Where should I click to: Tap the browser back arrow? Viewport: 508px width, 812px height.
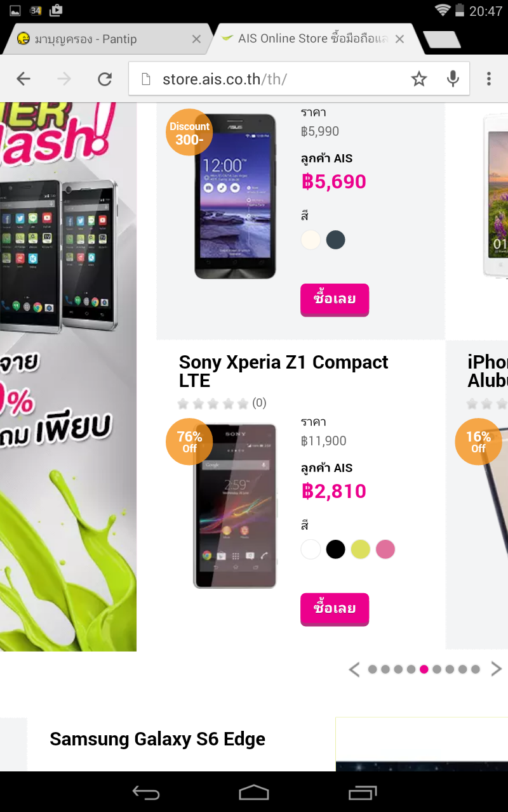[23, 79]
